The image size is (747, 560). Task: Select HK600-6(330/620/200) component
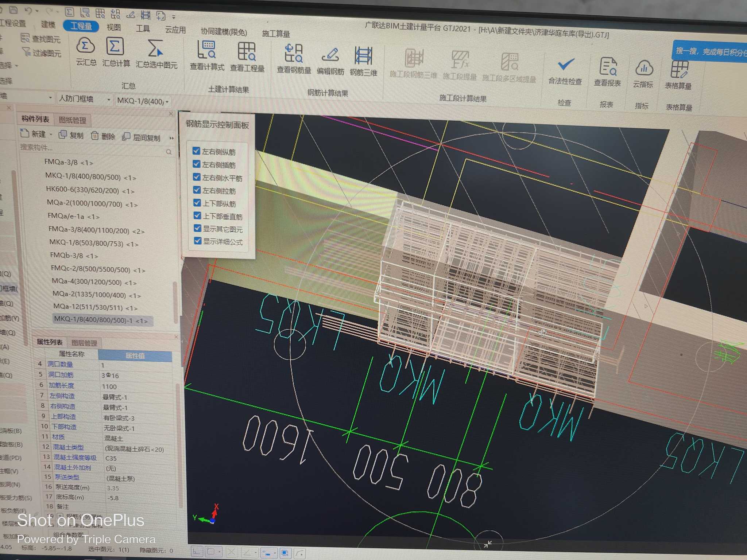[x=90, y=190]
